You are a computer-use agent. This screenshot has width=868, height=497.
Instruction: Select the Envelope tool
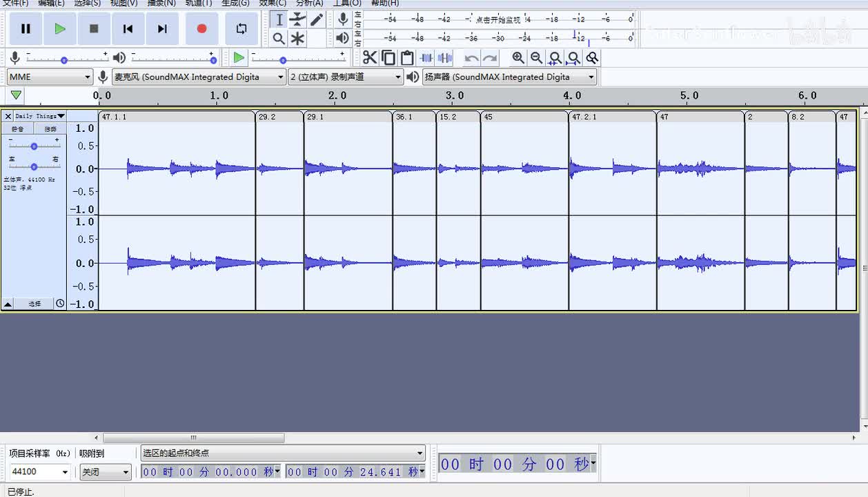297,19
